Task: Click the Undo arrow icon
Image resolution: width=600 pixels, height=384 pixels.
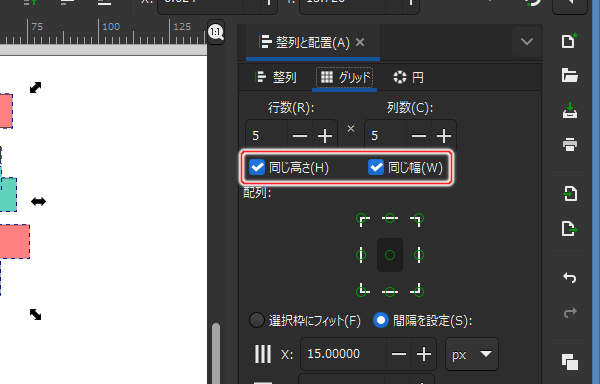Action: (569, 277)
